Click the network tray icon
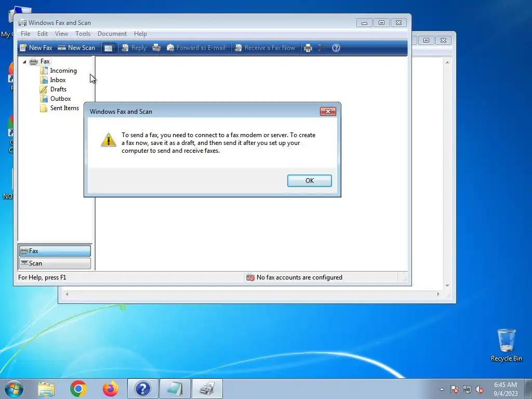532x399 pixels. pos(467,389)
